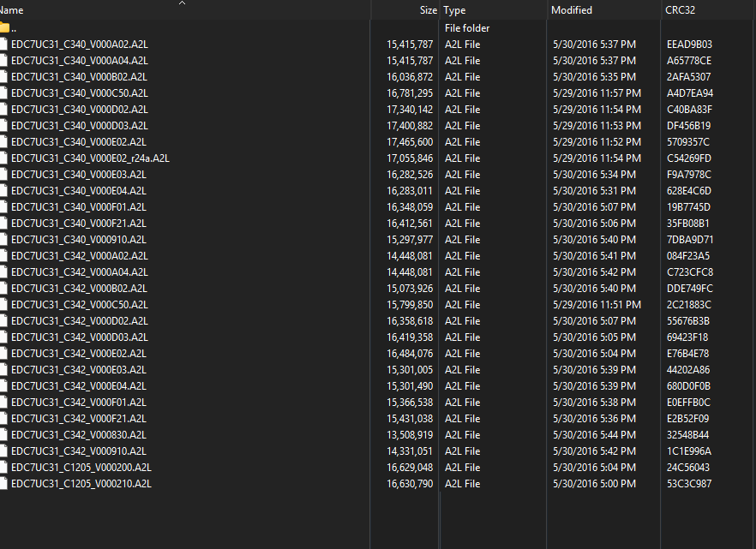Select CRC32 value EEAD9B03
The width and height of the screenshot is (756, 549).
pos(689,45)
